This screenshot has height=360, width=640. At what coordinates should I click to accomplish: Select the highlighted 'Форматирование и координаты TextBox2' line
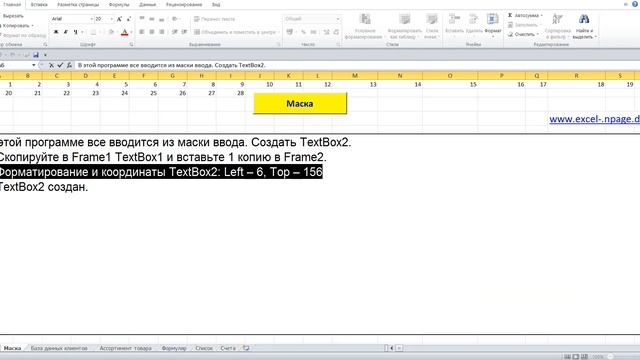coord(161,172)
